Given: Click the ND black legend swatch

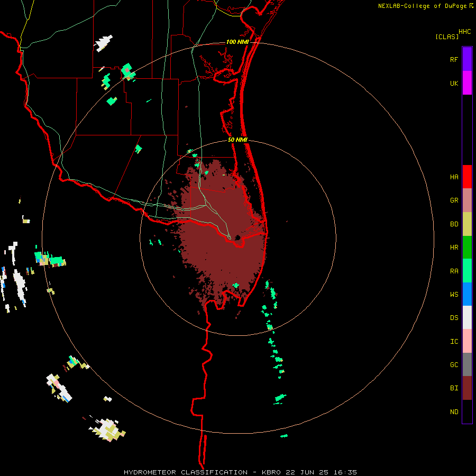Looking at the screenshot, I should coord(467,411).
